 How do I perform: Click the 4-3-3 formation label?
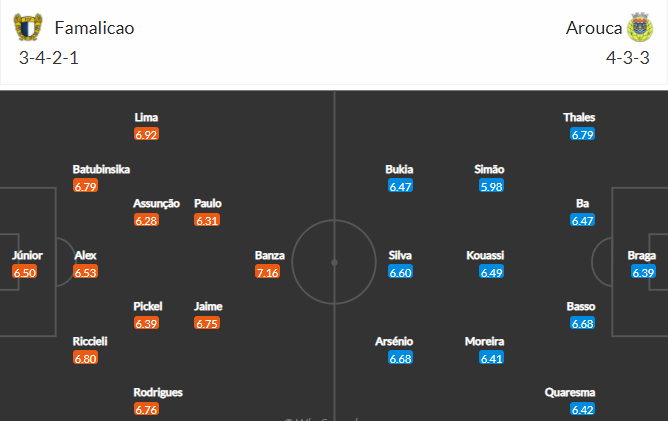tap(628, 58)
